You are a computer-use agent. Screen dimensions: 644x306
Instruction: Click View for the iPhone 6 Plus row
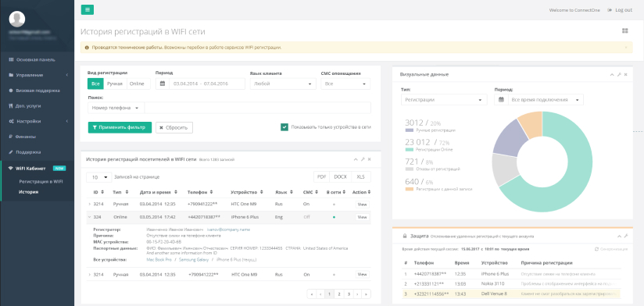click(363, 217)
